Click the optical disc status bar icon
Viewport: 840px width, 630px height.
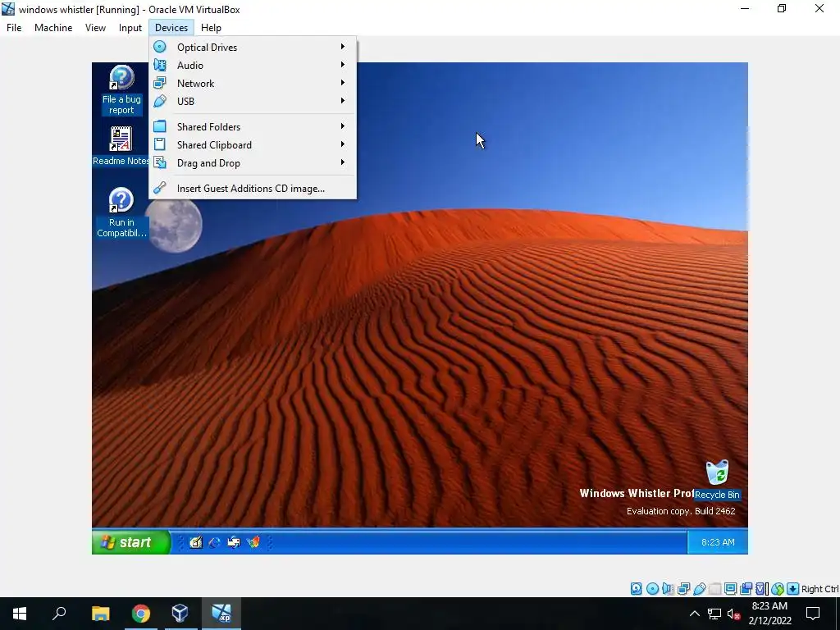click(x=652, y=589)
